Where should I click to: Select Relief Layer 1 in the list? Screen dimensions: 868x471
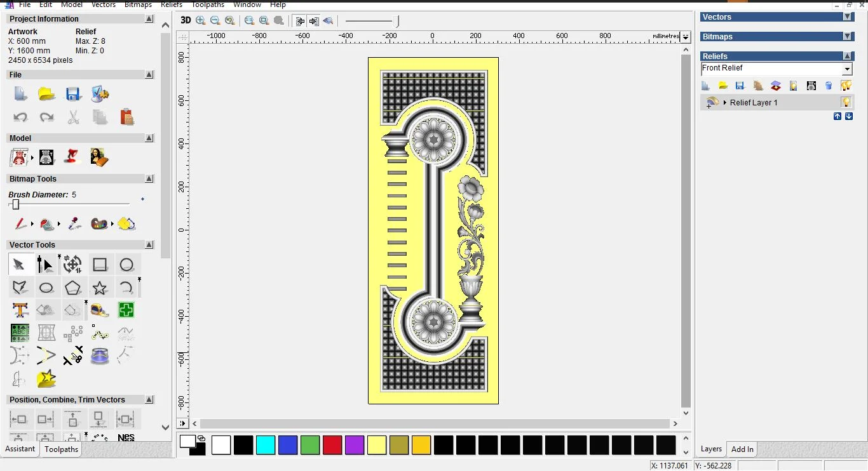click(754, 103)
